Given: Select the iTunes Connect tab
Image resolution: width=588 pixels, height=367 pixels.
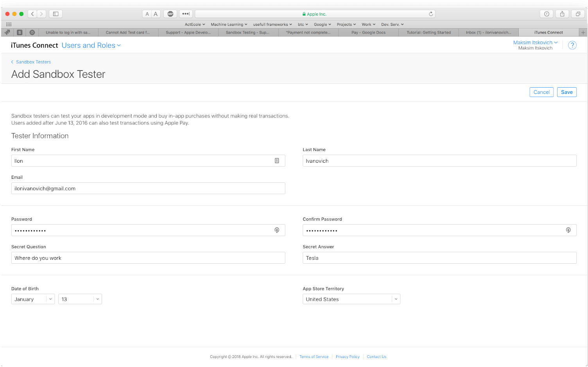Looking at the screenshot, I should tap(549, 32).
